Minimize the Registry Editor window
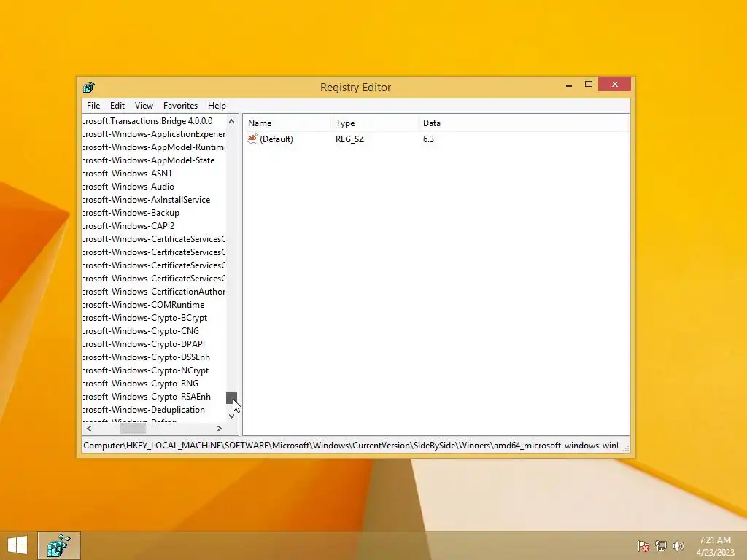747x560 pixels. tap(569, 85)
